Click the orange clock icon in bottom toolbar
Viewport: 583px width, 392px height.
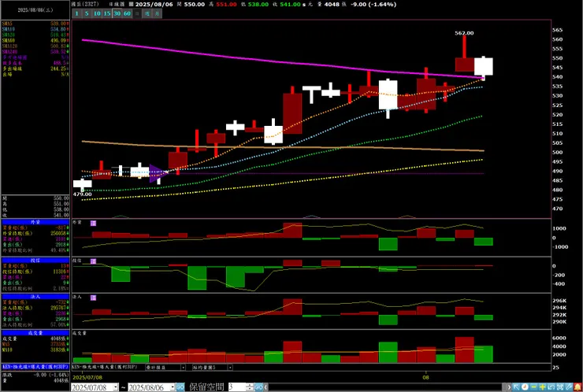click(x=525, y=387)
